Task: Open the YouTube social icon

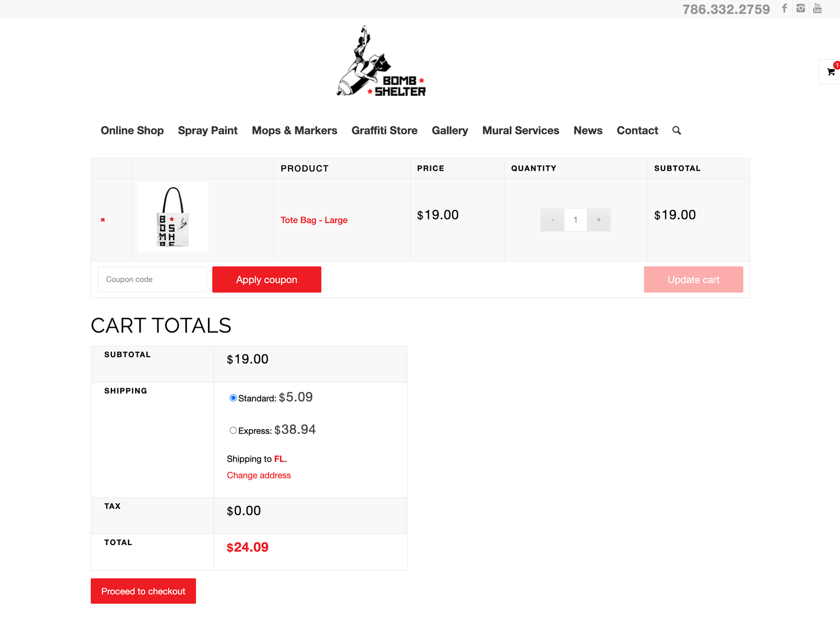Action: 817,8
